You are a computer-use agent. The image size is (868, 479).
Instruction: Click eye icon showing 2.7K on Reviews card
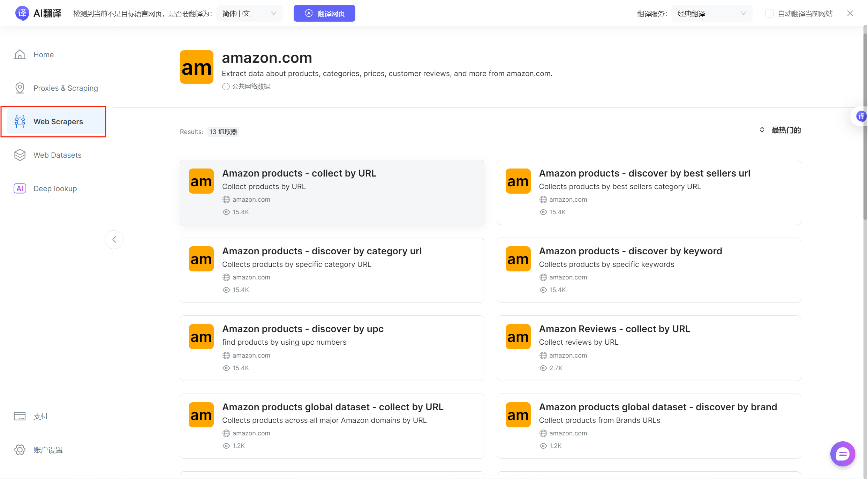pyautogui.click(x=543, y=368)
